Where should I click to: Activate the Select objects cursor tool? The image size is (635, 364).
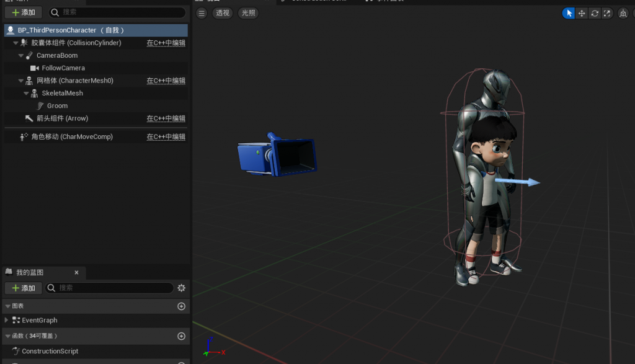point(569,14)
